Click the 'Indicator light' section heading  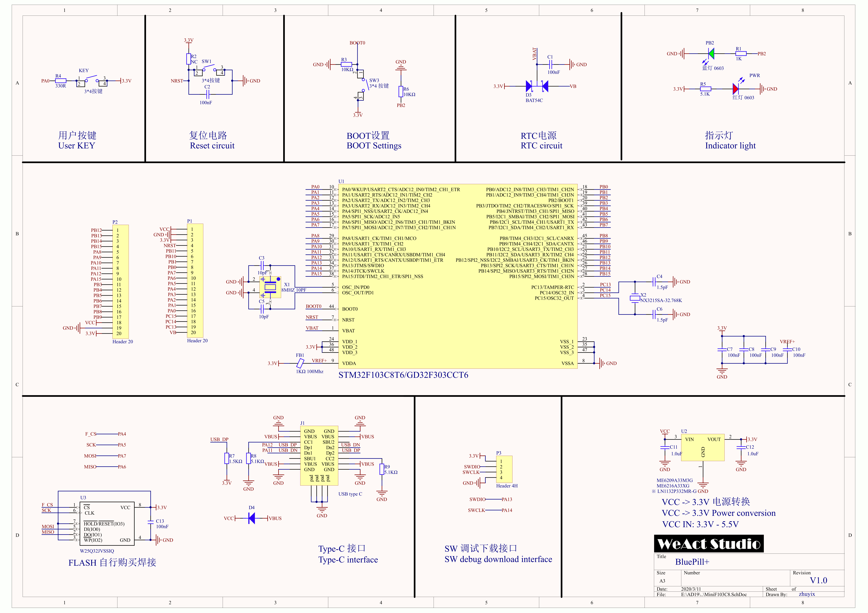coord(730,146)
